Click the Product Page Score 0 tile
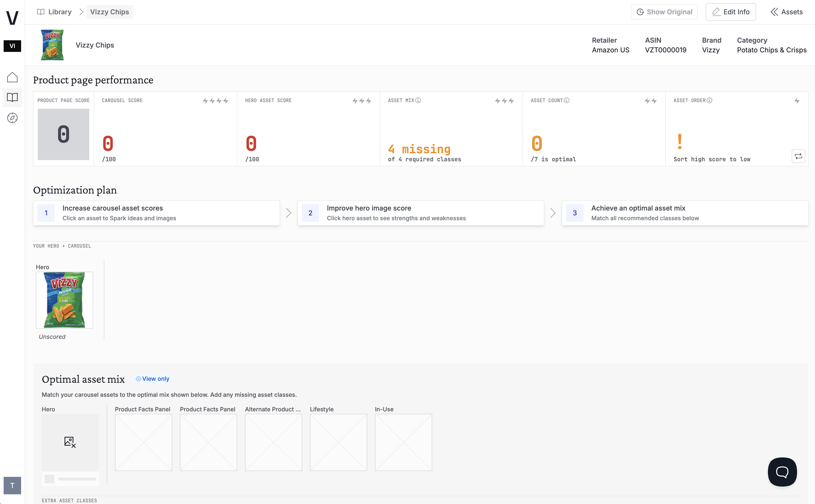 63,134
